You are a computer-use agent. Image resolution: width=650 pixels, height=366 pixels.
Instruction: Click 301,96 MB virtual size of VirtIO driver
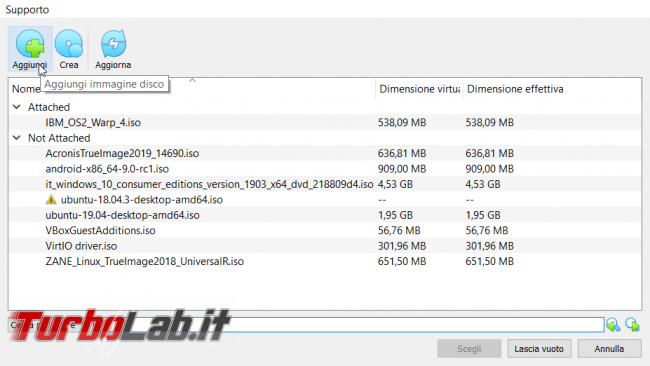[x=402, y=246]
